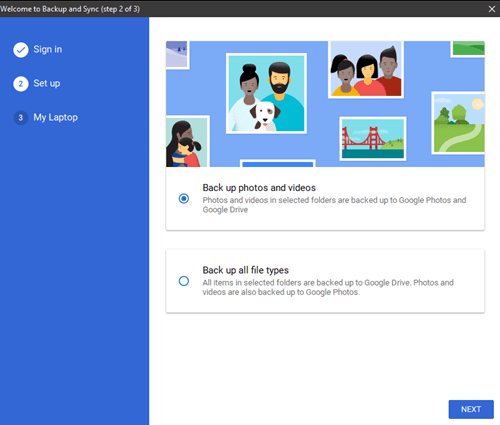Click the step 2 circle icon
The height and width of the screenshot is (425, 500).
click(21, 84)
